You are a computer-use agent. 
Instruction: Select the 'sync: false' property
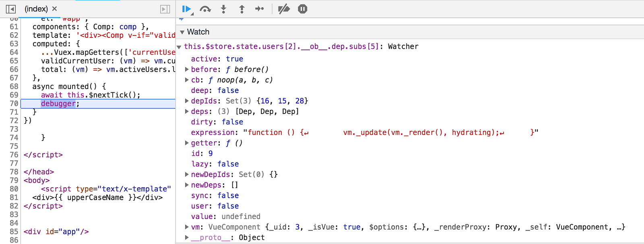point(215,195)
